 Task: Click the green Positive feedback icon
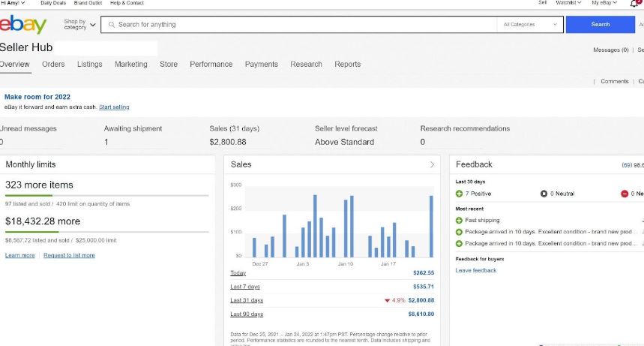pos(459,194)
